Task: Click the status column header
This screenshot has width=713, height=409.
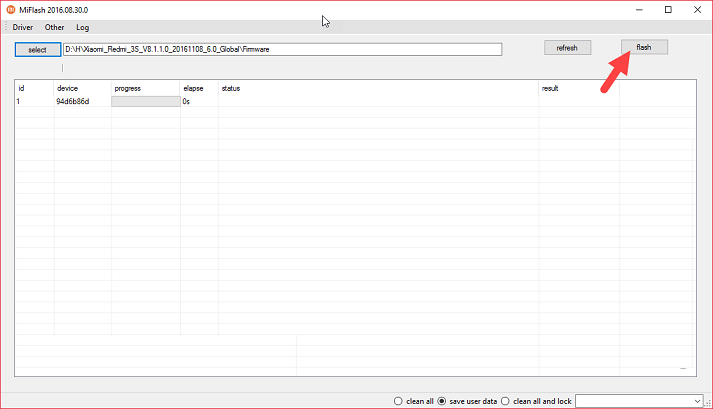Action: 378,88
